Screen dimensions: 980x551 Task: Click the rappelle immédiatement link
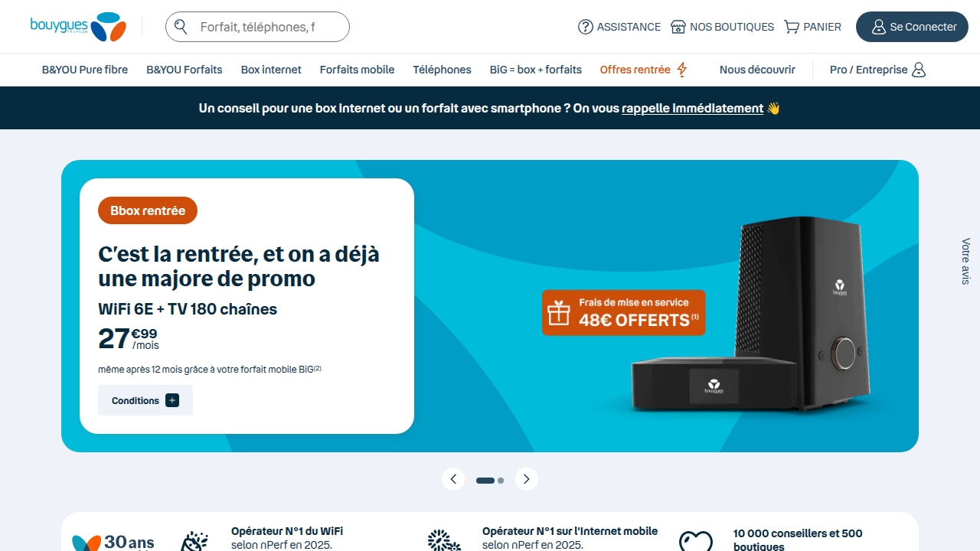(692, 108)
